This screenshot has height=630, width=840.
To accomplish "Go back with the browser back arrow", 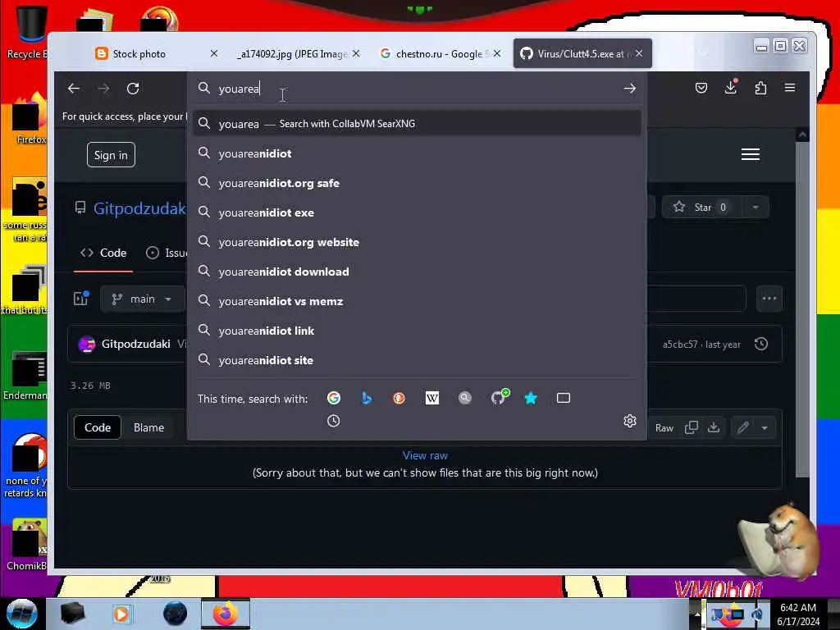I will pyautogui.click(x=74, y=89).
